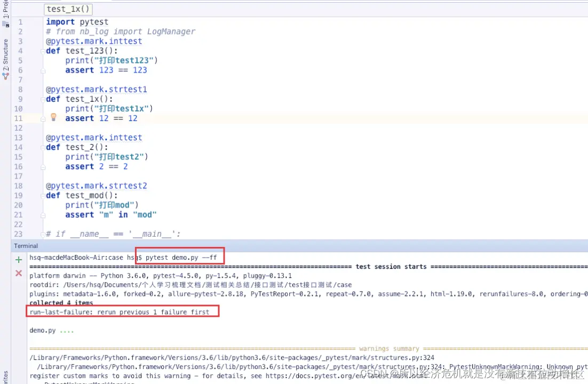Click the print("打印test123") statement
The height and width of the screenshot is (384, 588).
point(112,60)
